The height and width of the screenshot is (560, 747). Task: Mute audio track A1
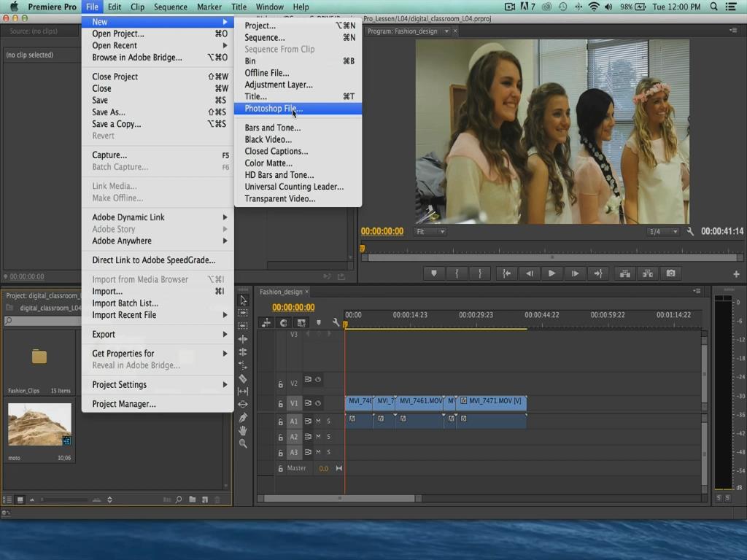pyautogui.click(x=318, y=421)
